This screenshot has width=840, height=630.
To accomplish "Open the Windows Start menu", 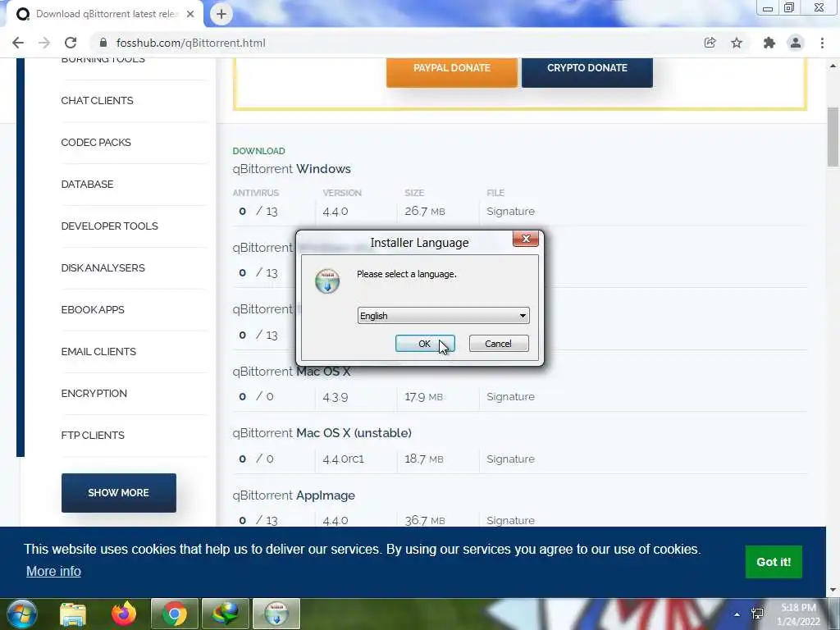I will click(x=21, y=614).
